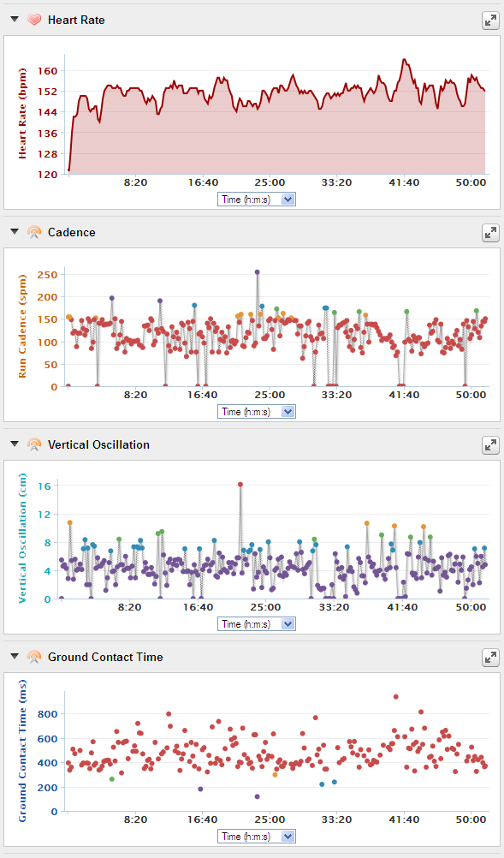Click the red vertical oscillation point at 16
This screenshot has height=858, width=504.
(x=240, y=485)
